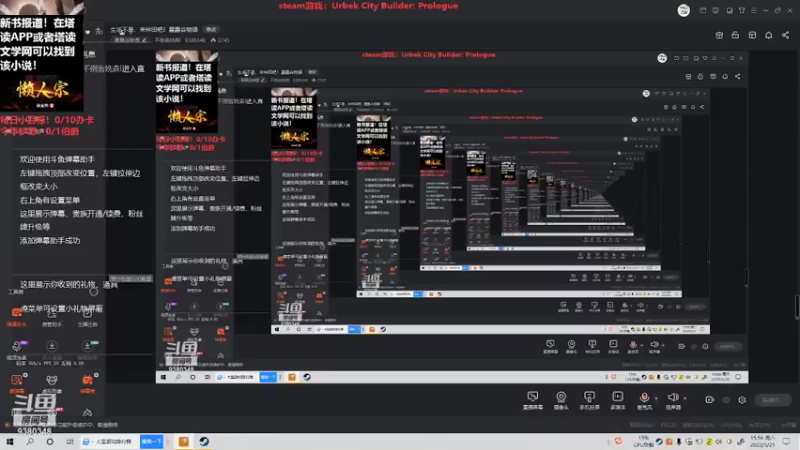Open the streamer avatar in the title bar

click(x=684, y=10)
